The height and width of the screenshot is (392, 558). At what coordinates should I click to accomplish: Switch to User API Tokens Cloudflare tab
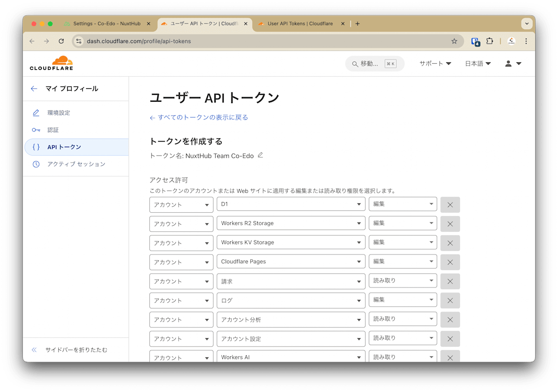301,24
